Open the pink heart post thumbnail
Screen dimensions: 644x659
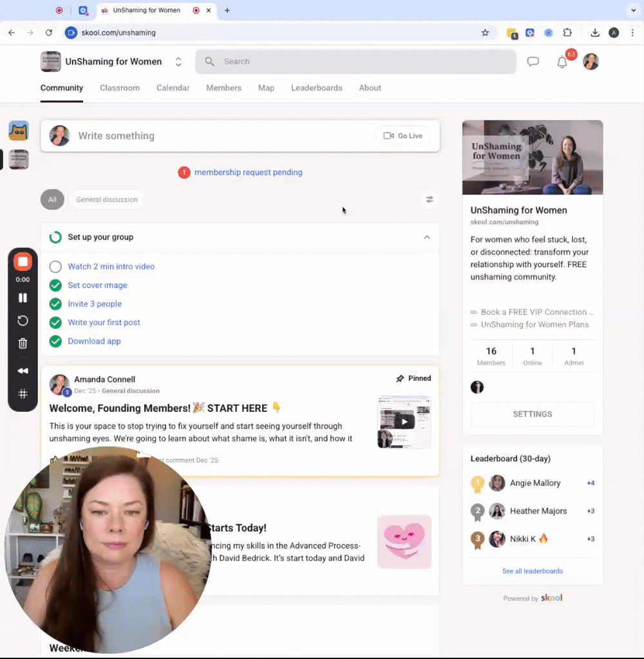(x=404, y=542)
